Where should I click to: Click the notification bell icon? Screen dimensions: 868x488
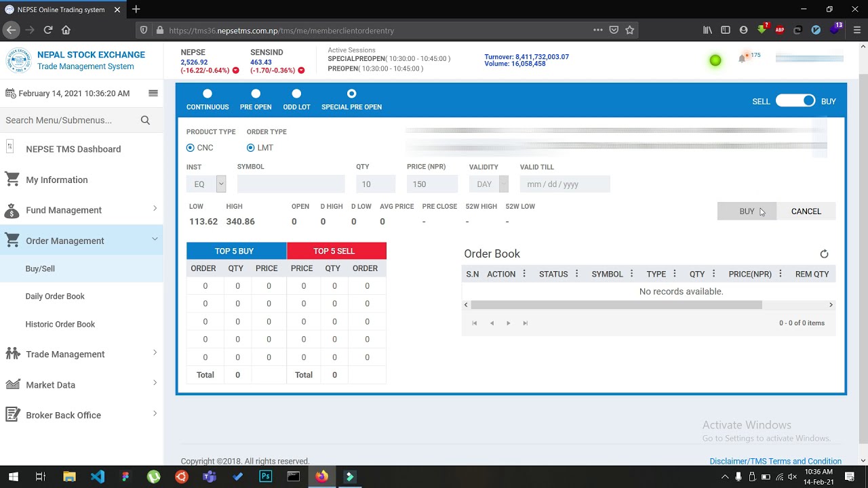(x=742, y=59)
